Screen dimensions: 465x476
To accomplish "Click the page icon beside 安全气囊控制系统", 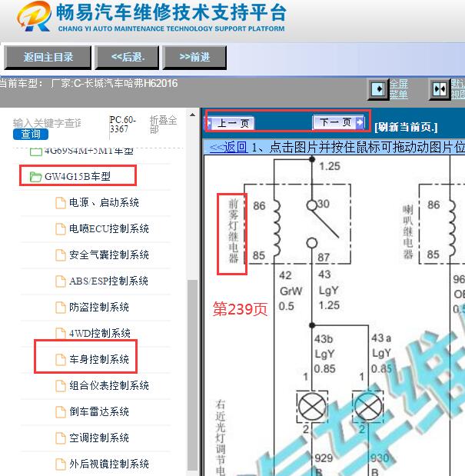I will point(61,255).
